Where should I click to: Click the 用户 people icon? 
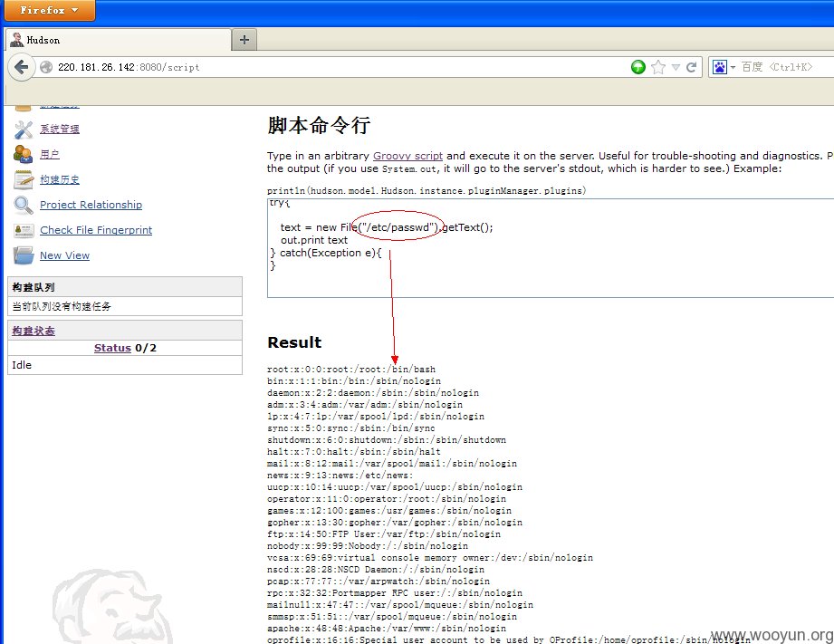[24, 154]
